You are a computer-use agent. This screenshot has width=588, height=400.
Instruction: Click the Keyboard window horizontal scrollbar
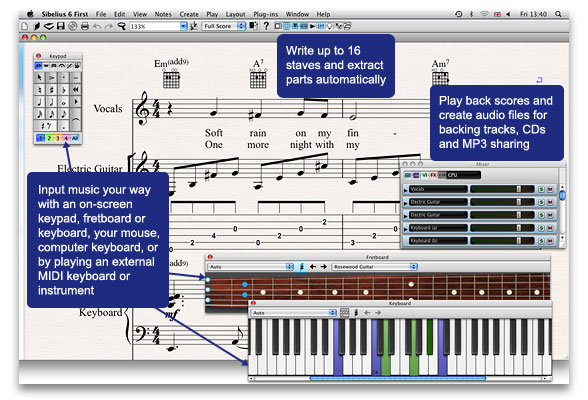pyautogui.click(x=398, y=379)
